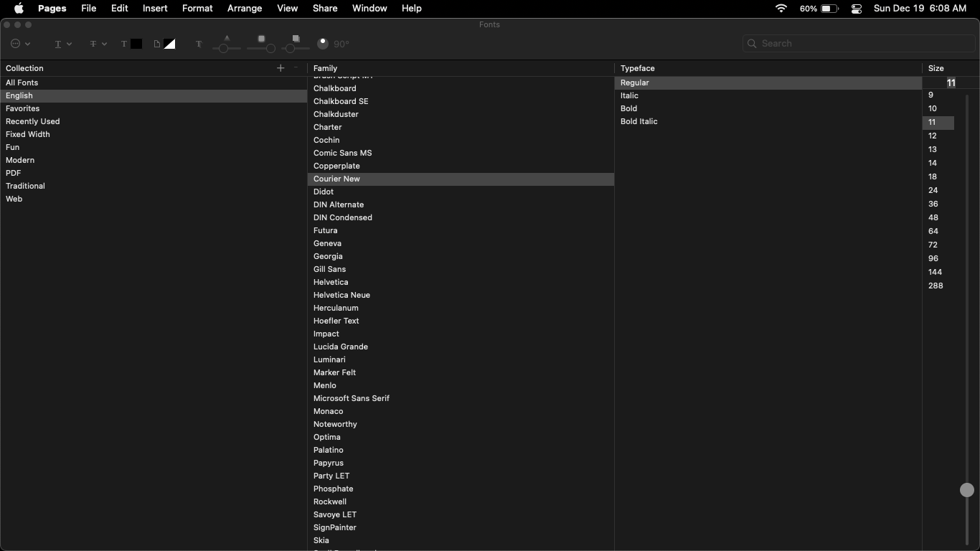Toggle the text shadow button

pyautogui.click(x=199, y=44)
